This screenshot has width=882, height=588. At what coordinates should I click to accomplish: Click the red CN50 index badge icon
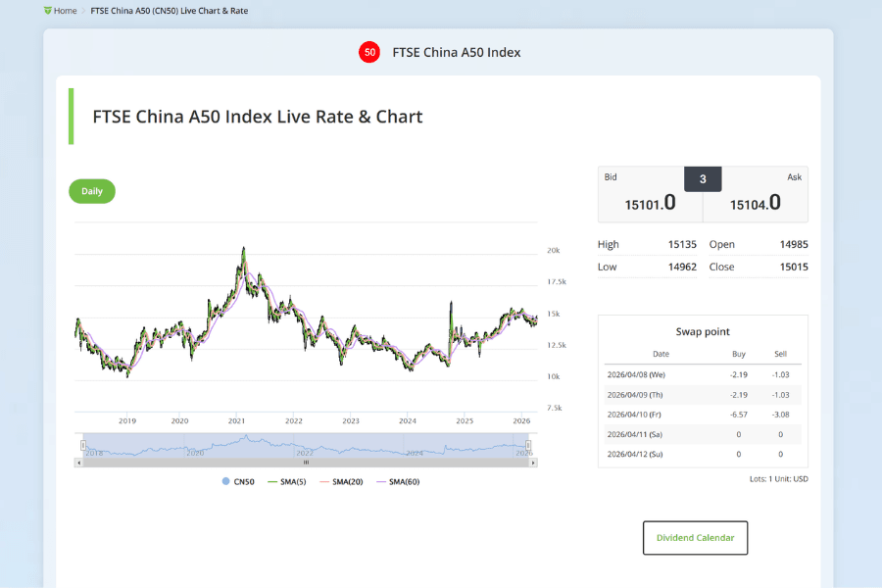point(369,52)
